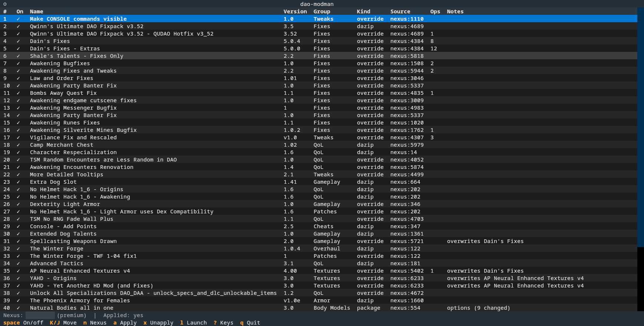Click the options (9 changed) note
This screenshot has height=326, width=644.
[x=479, y=308]
